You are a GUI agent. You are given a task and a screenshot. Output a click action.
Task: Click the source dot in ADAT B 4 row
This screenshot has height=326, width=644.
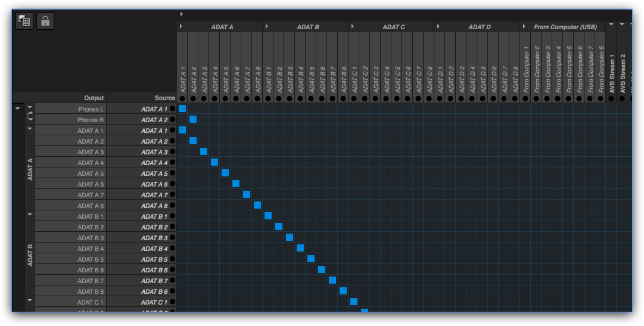point(172,249)
